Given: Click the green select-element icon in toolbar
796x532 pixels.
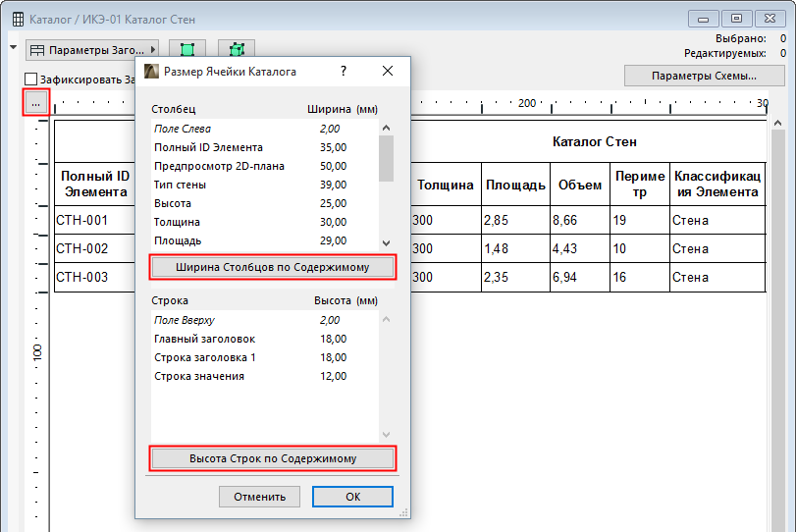Looking at the screenshot, I should (187, 50).
